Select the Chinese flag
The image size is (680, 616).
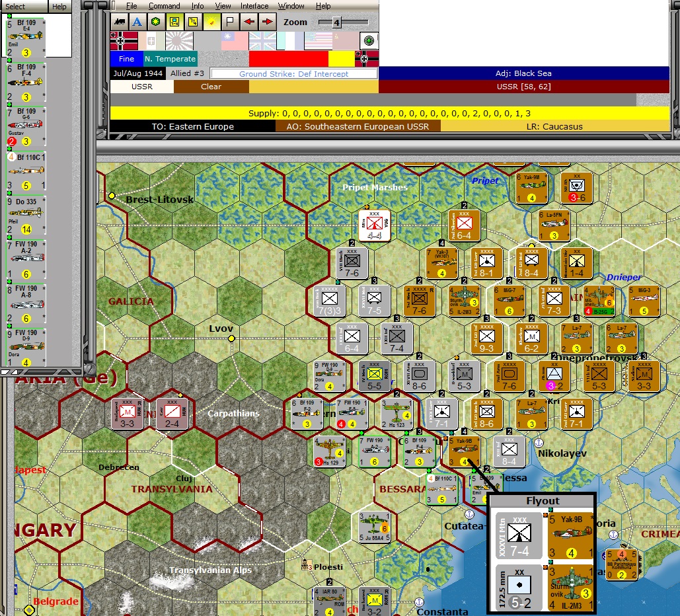tap(235, 41)
